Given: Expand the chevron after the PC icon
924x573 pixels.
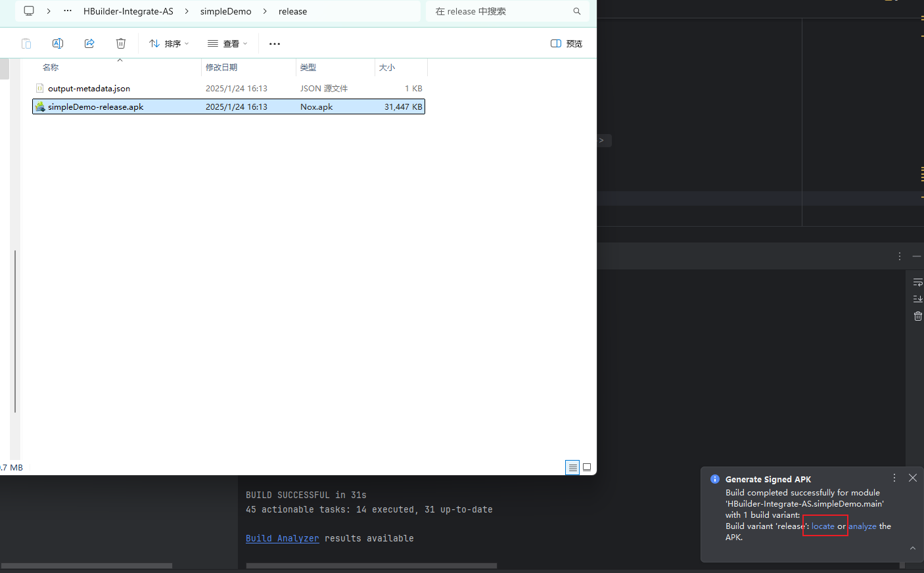Looking at the screenshot, I should pyautogui.click(x=49, y=11).
